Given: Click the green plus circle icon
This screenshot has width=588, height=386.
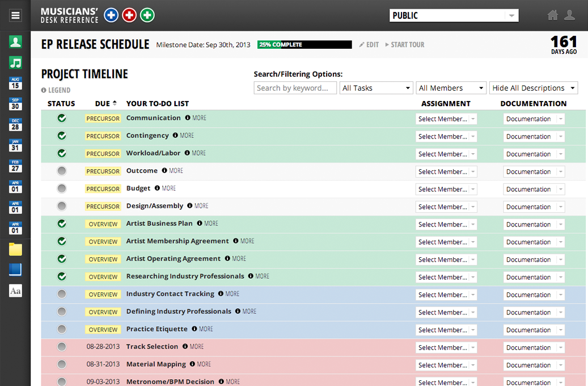Looking at the screenshot, I should (x=147, y=15).
